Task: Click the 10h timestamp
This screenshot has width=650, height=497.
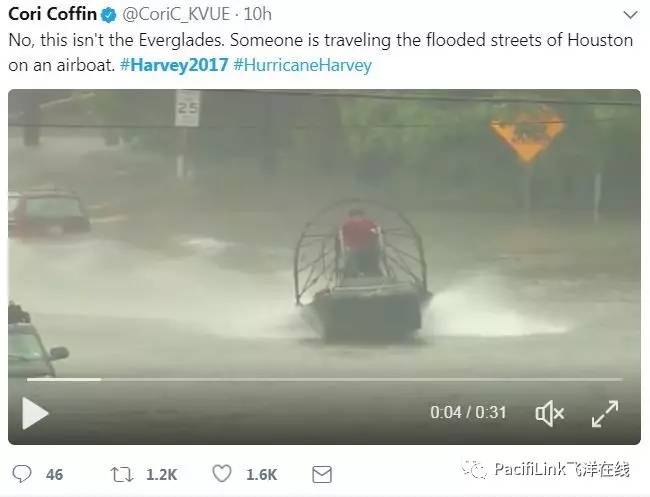Action: 257,14
